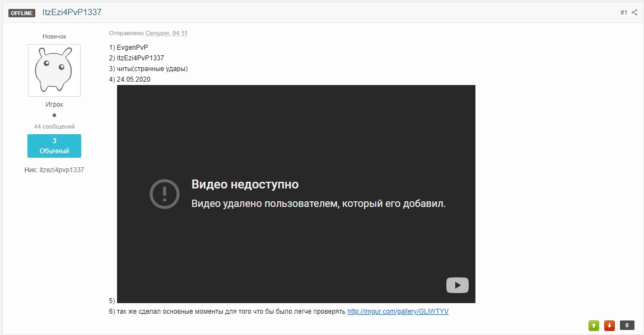Screen dimensions: 644x335
Task: Click the 'Ник: itzezi4pvp1337' field
Action: tap(54, 169)
